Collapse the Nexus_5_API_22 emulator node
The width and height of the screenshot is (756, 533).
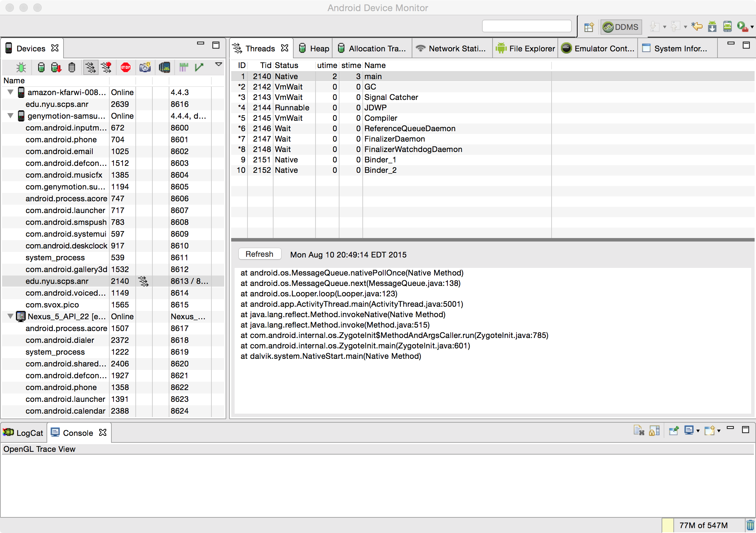point(10,316)
